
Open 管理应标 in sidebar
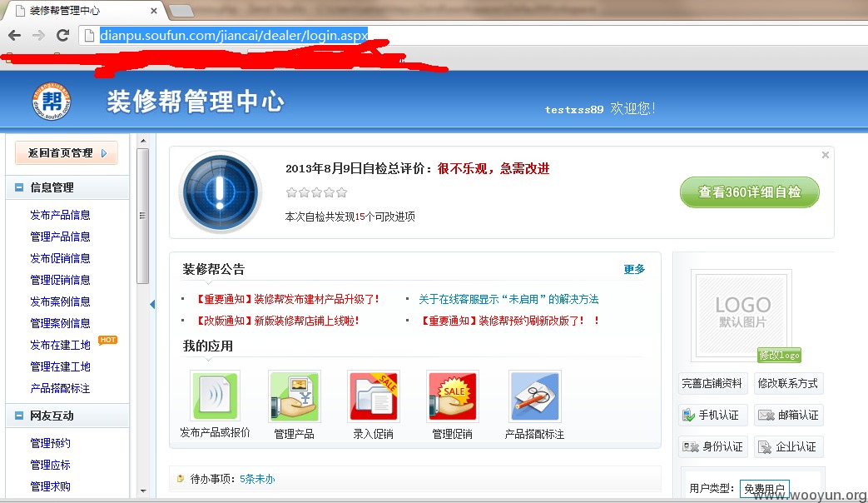coord(50,465)
